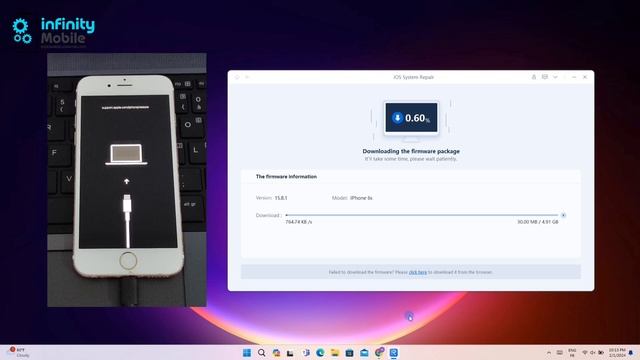Image resolution: width=640 pixels, height=360 pixels.
Task: Go to the home icon in iOS System Repair
Action: [237, 77]
